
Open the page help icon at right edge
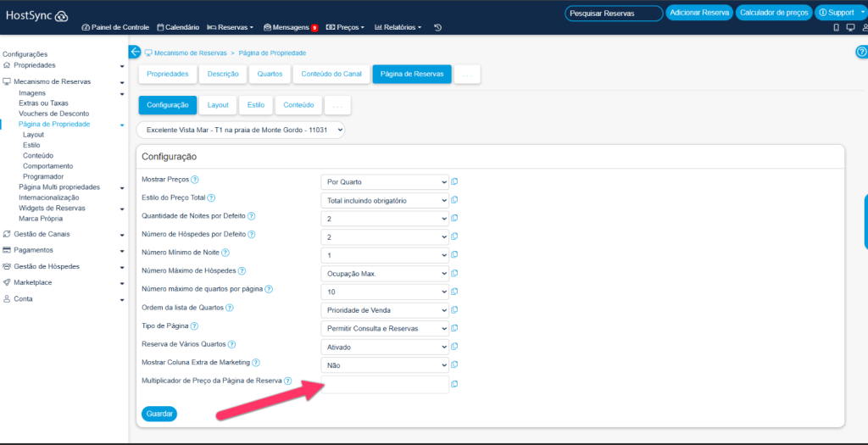[x=861, y=53]
